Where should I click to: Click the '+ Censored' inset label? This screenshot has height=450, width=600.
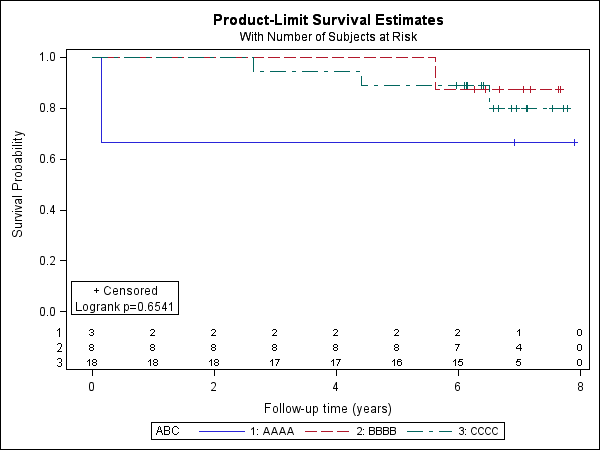pos(125,291)
